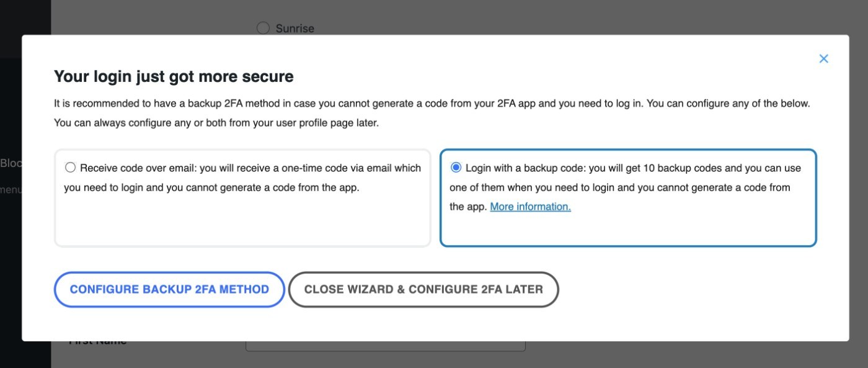Screen dimensions: 868x368
Task: Click the Sunrise label text
Action: coord(294,29)
